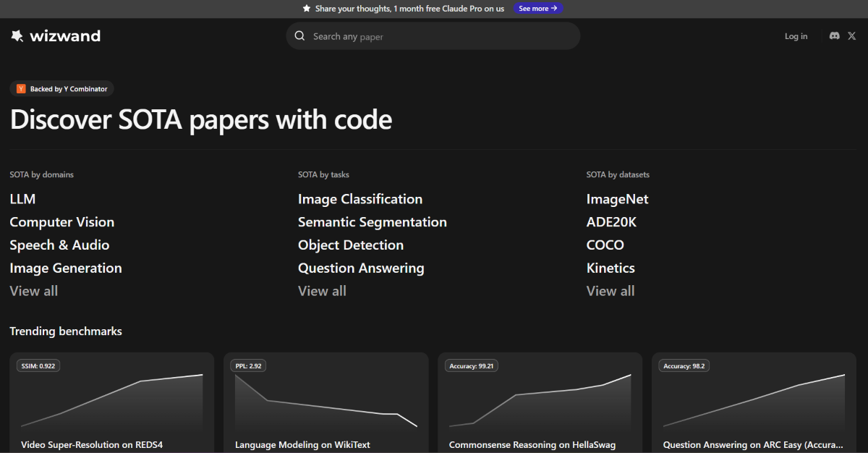The image size is (868, 453).
Task: Click the 'Accuracy: 98.2' badge
Action: [685, 366]
